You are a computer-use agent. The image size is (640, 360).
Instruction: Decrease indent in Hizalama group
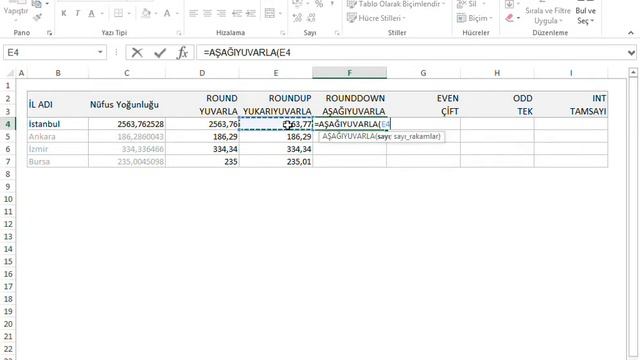[x=237, y=13]
